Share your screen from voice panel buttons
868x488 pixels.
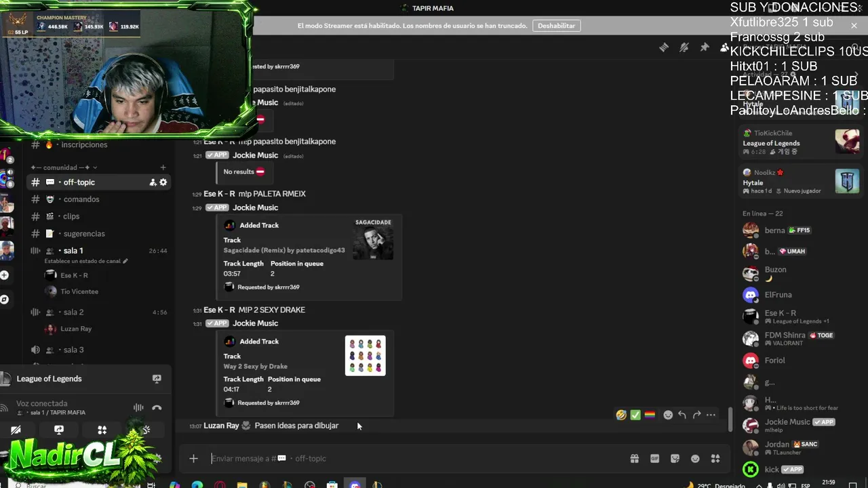pos(59,430)
